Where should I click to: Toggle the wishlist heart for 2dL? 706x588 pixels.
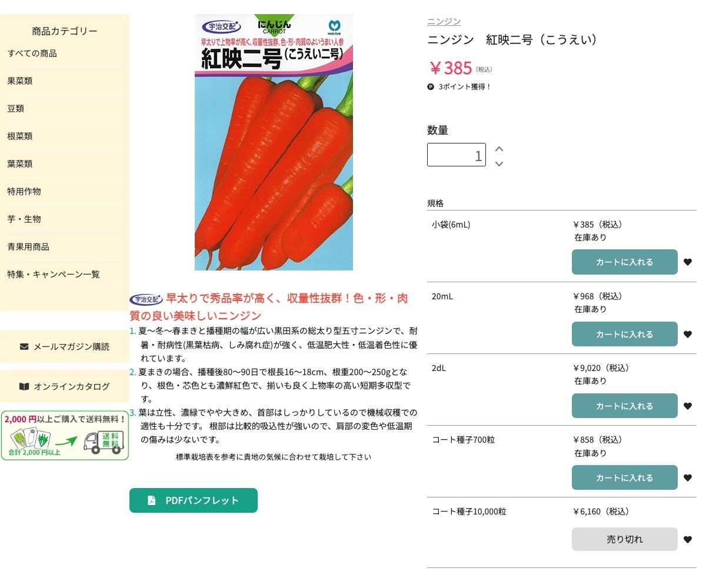[687, 406]
